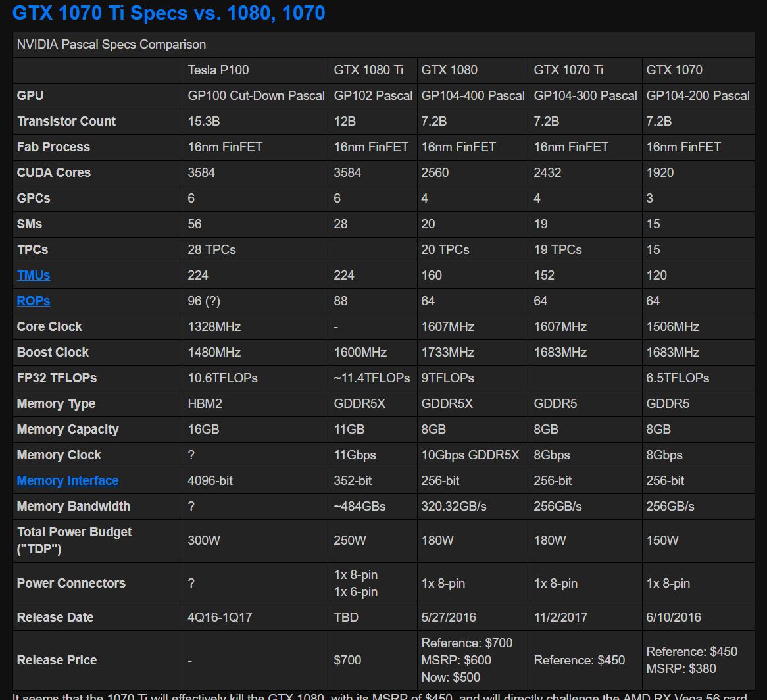This screenshot has height=700, width=767.
Task: Select the 1506MHz core clock value
Action: click(672, 327)
